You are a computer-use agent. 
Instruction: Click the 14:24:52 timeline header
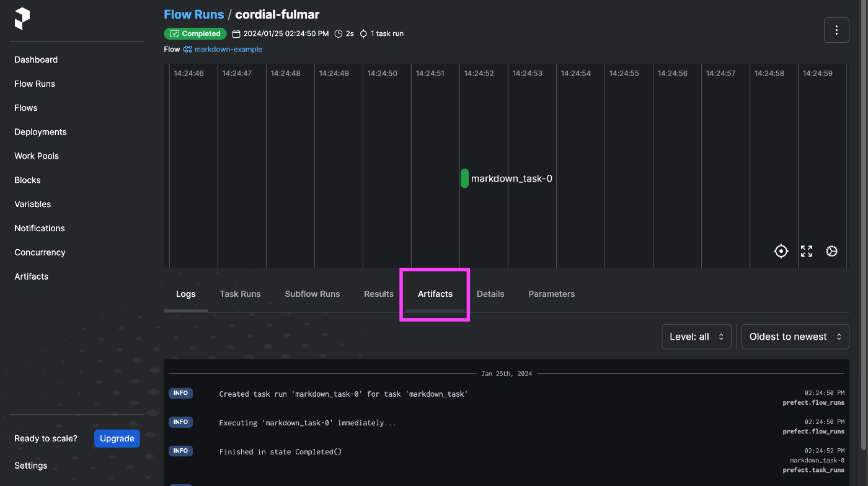click(x=479, y=73)
